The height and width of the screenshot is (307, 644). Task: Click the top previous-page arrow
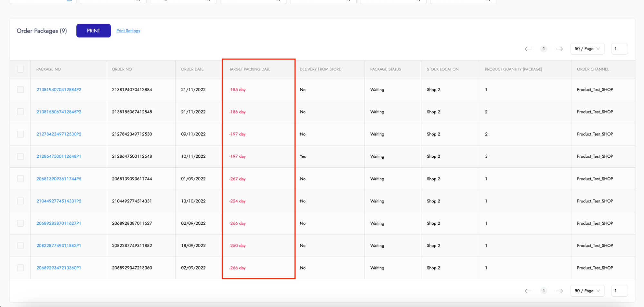click(528, 49)
